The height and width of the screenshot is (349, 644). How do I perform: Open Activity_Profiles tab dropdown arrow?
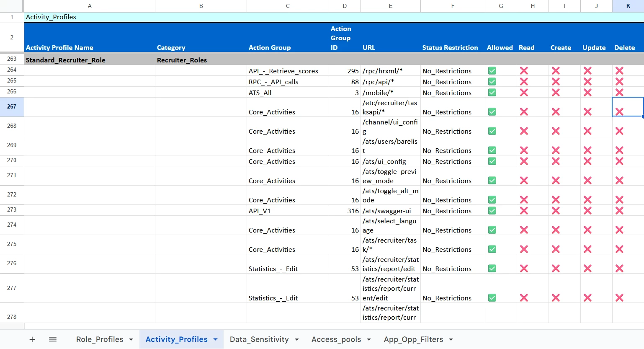pyautogui.click(x=216, y=339)
